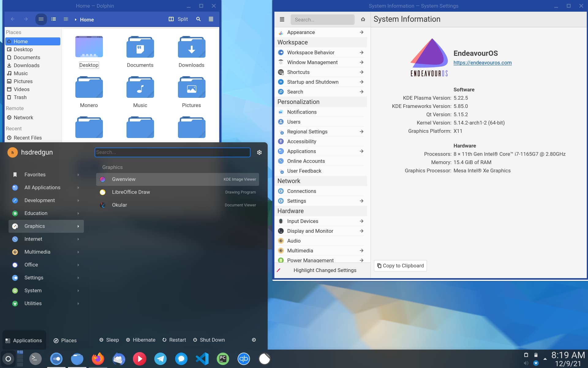Open endeavouros.com website link
The height and width of the screenshot is (368, 588).
[x=482, y=63]
